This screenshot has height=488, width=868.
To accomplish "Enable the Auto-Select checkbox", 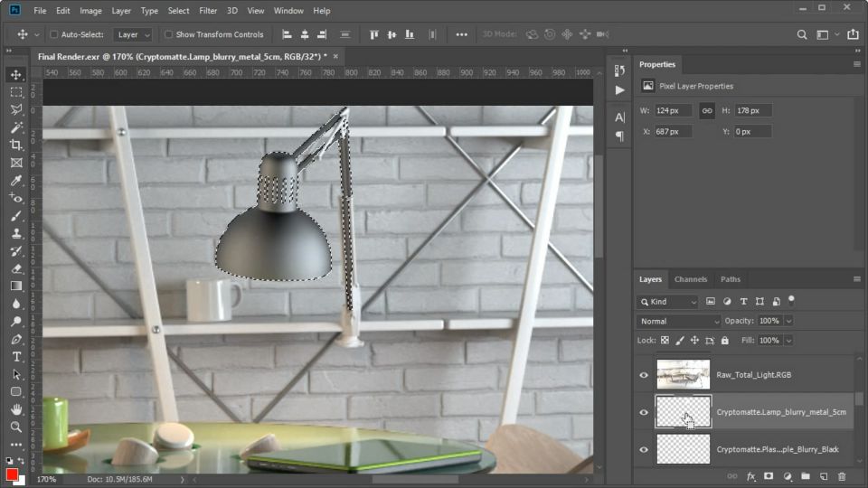I will click(x=53, y=34).
